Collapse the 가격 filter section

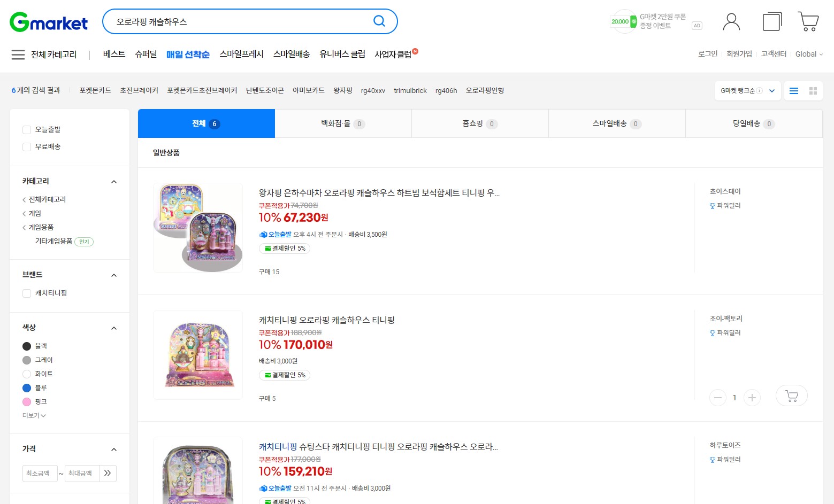113,449
